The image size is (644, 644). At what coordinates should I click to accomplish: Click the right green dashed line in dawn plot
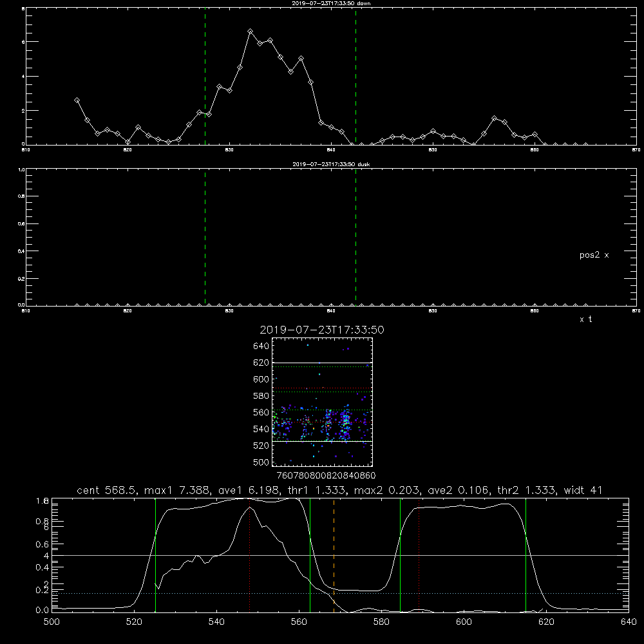(355, 77)
